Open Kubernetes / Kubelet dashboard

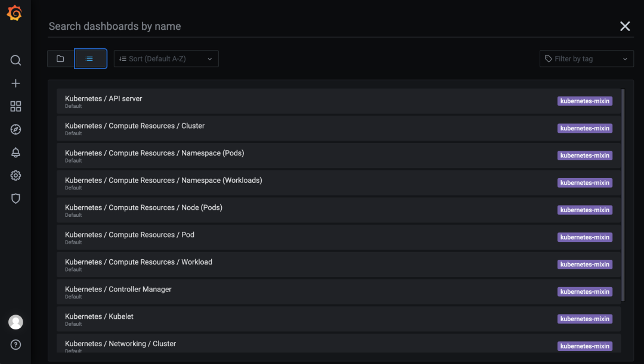[339, 319]
